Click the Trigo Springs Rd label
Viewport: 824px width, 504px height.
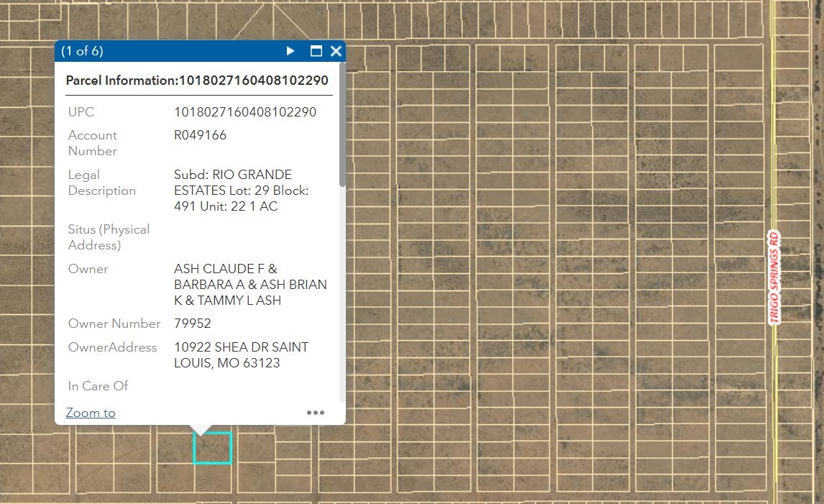pos(774,278)
